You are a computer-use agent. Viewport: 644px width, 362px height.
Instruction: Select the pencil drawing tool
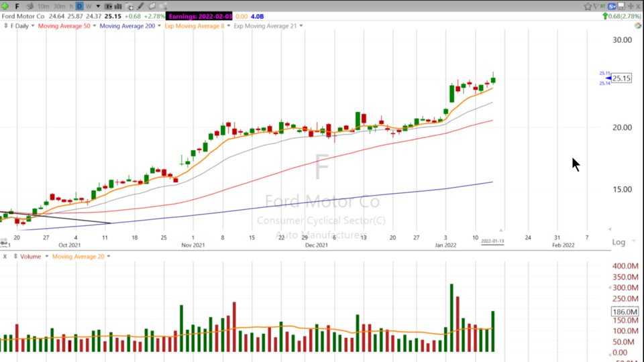pyautogui.click(x=140, y=6)
